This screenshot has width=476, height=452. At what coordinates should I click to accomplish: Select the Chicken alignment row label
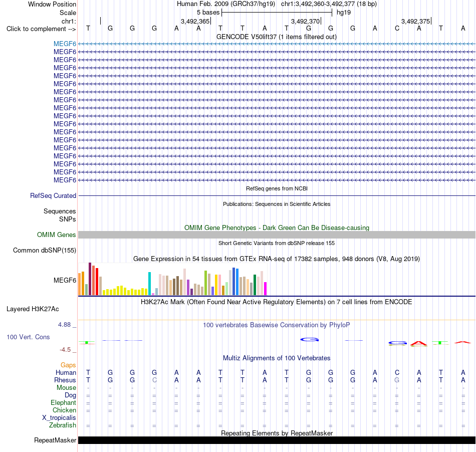coord(64,410)
